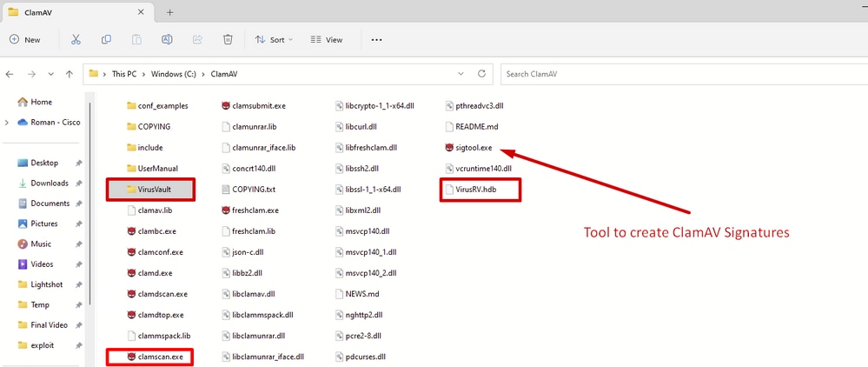Select clamscan.exe file

click(155, 357)
